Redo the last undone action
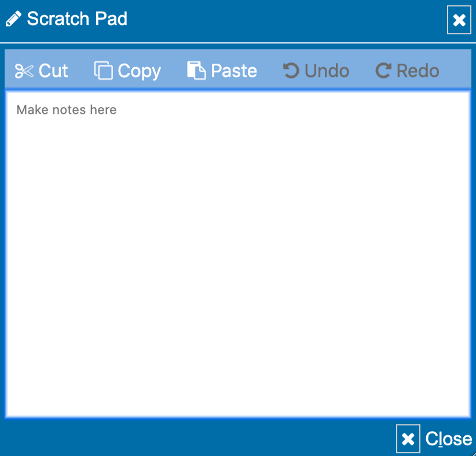This screenshot has width=476, height=456. pyautogui.click(x=407, y=70)
